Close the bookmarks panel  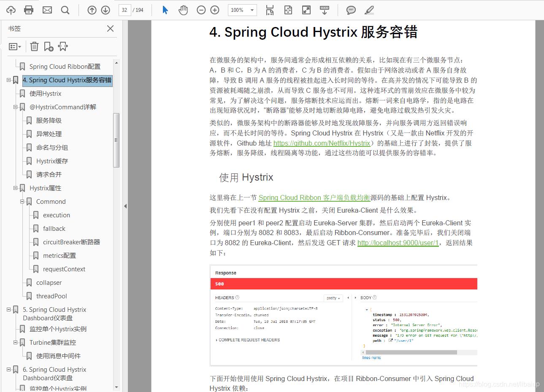point(110,28)
